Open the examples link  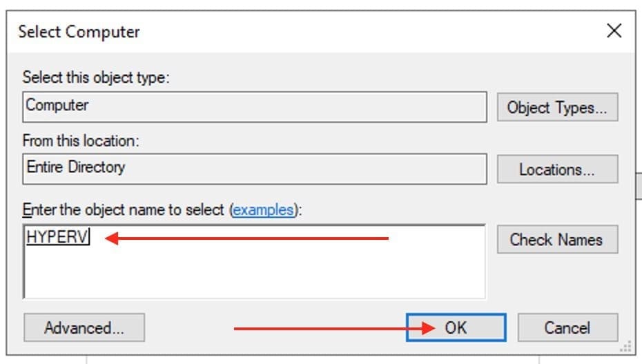click(x=263, y=210)
